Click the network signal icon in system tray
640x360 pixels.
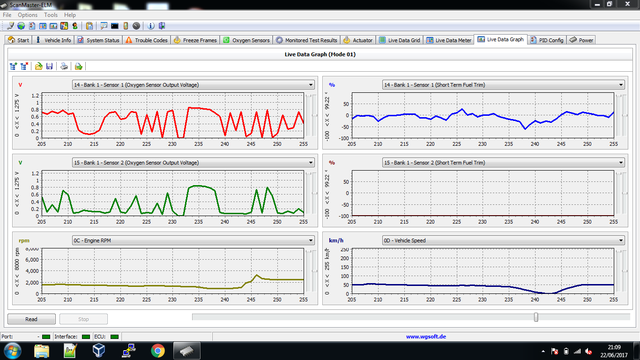click(577, 351)
